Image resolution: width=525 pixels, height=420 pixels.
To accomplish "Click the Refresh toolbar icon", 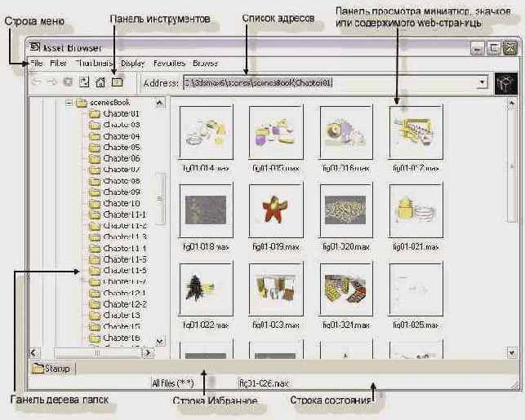I will point(84,82).
